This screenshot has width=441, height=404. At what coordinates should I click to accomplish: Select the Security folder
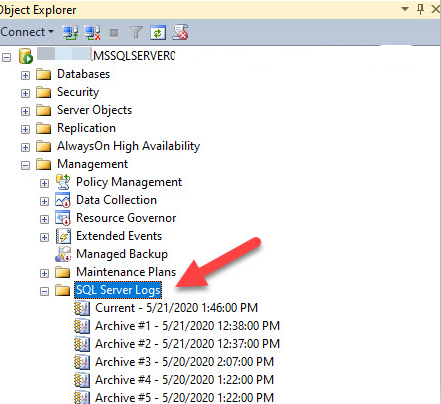point(78,92)
